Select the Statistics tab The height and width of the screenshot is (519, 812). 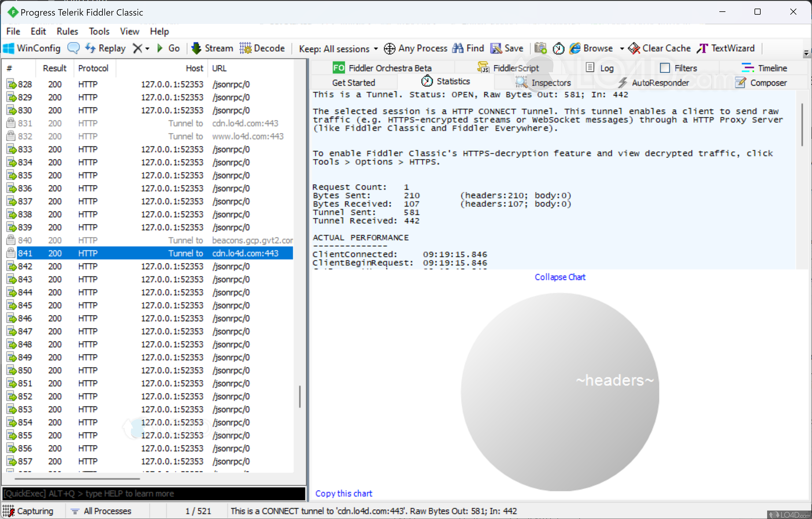coord(446,81)
